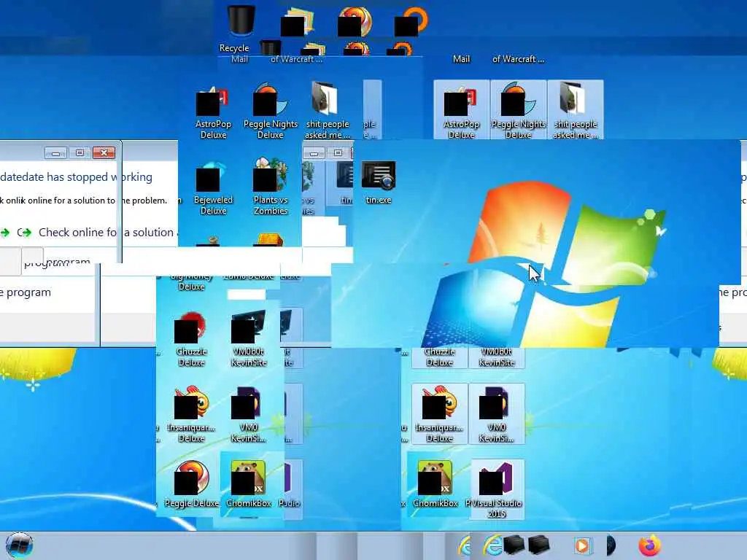Open the highlighted 'shit people asked me' folder
This screenshot has width=747, height=560.
(x=576, y=111)
